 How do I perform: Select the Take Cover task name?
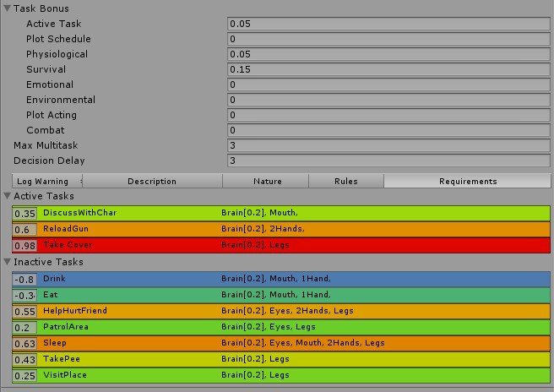[x=68, y=245]
